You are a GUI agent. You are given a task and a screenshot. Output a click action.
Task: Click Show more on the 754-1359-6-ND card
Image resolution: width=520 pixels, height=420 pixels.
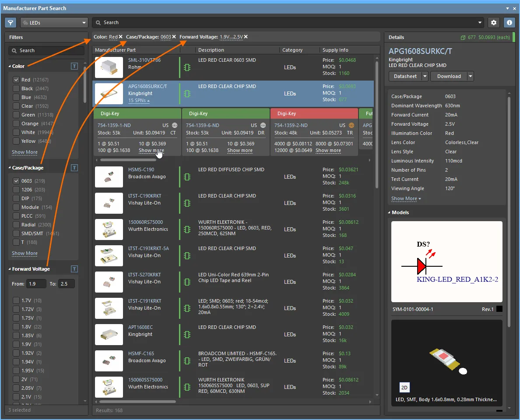(x=240, y=150)
